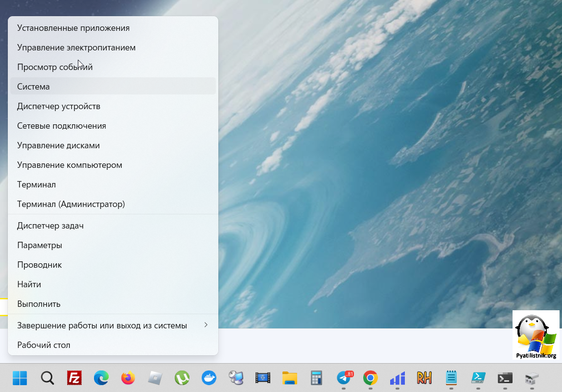Choose 'Найти' in the menu
The height and width of the screenshot is (392, 562).
[113, 284]
